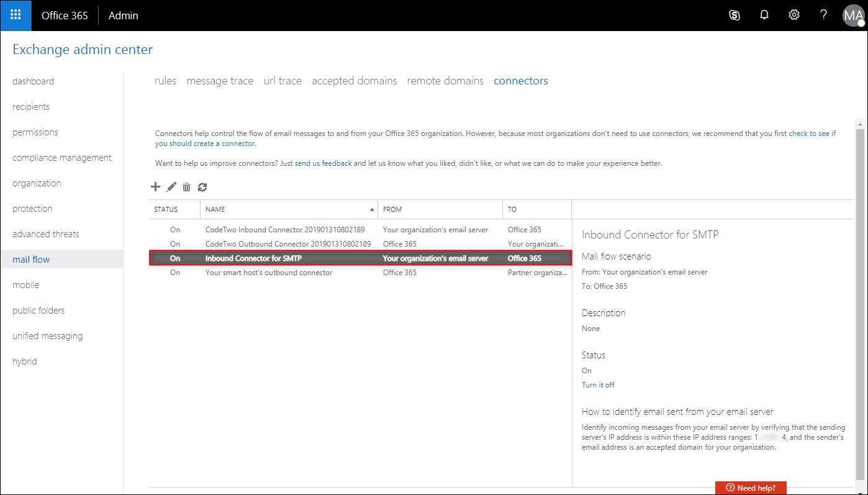The image size is (868, 495).
Task: Select 'CodeTwo Outbound Connector 201901310802189' row
Action: pyautogui.click(x=360, y=244)
